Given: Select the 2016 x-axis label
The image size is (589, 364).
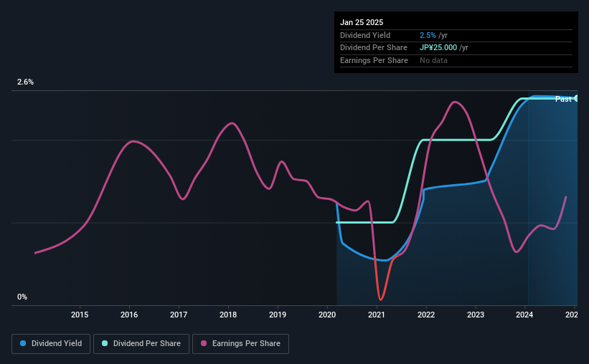Looking at the screenshot, I should point(129,315).
